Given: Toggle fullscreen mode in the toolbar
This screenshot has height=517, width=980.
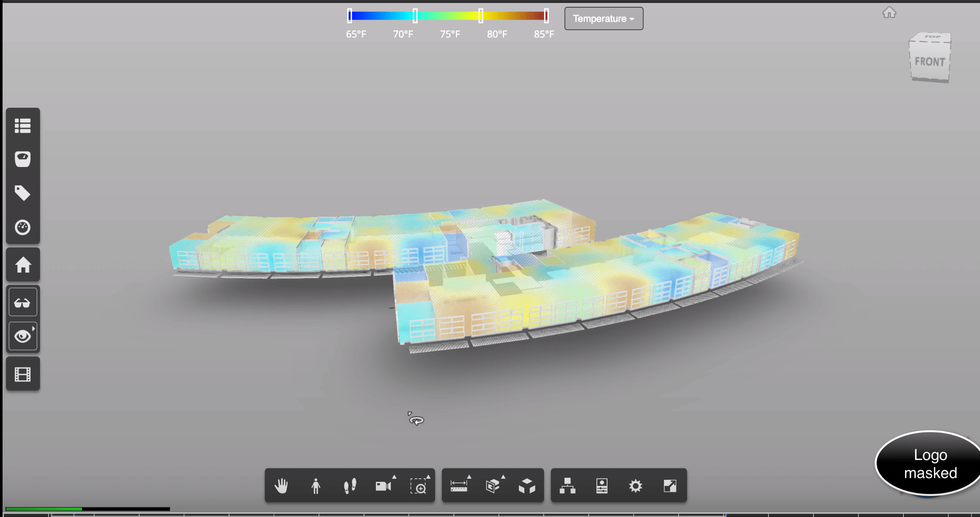Looking at the screenshot, I should [670, 486].
